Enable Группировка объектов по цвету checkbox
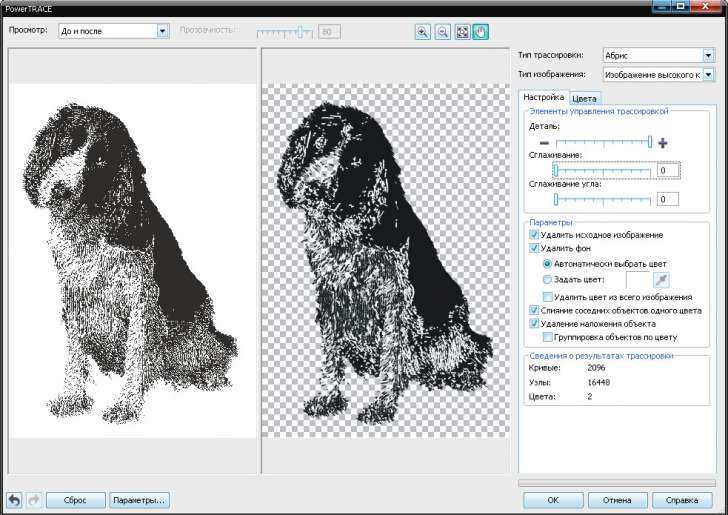The height and width of the screenshot is (515, 728). point(547,337)
